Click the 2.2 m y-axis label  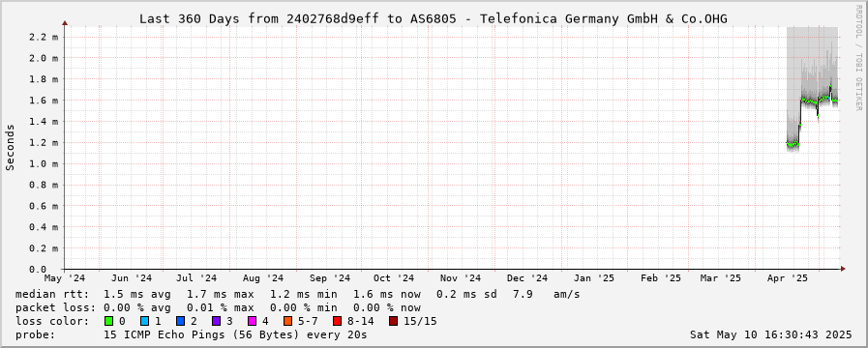(45, 37)
